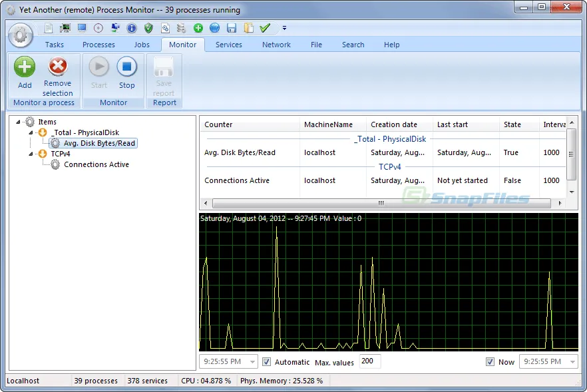Sort by MachineName column header
The height and width of the screenshot is (392, 587).
pyautogui.click(x=333, y=124)
